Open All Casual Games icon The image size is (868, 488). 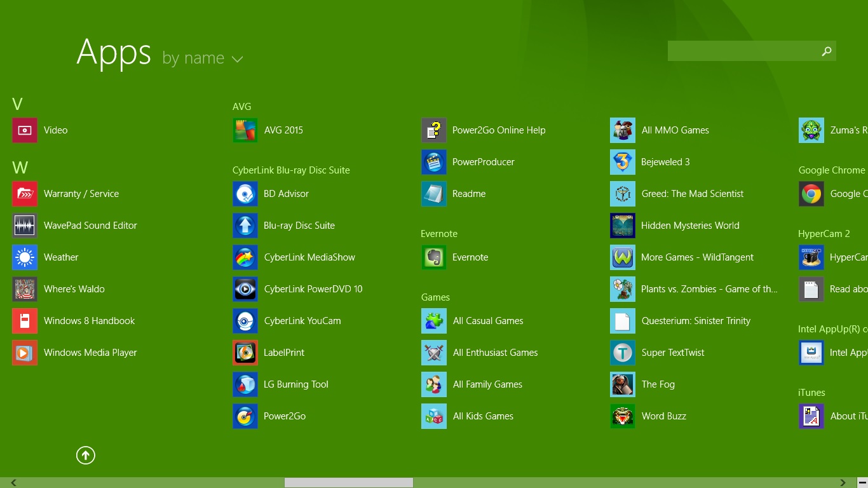coord(434,321)
